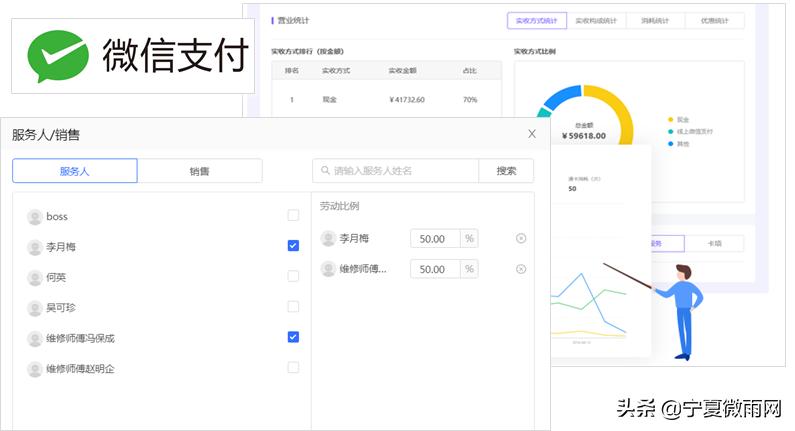The image size is (795, 431).
Task: Click the teal 线上微信支付 legend dot
Action: tap(670, 132)
